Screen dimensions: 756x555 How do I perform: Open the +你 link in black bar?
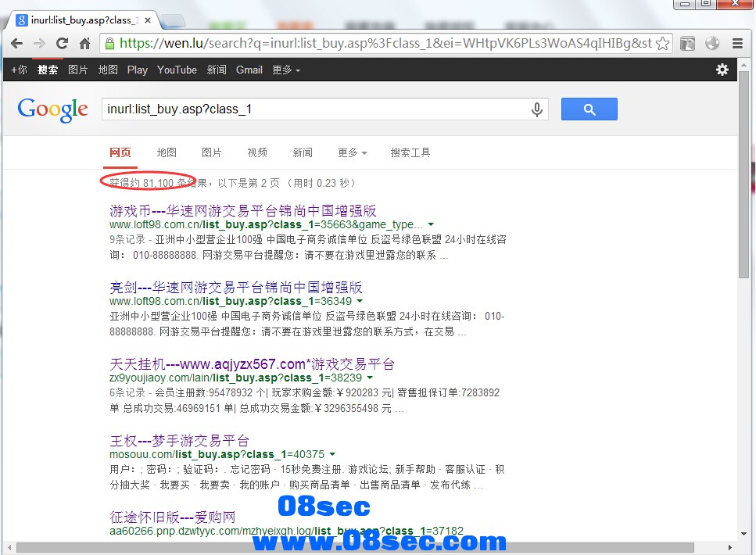(x=20, y=70)
